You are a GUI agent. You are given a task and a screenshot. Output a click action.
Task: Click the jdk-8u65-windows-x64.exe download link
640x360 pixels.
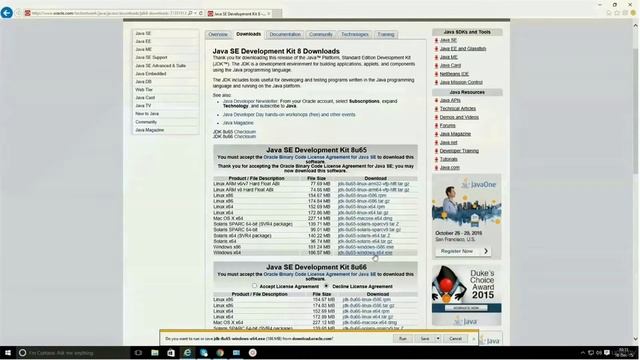(365, 253)
